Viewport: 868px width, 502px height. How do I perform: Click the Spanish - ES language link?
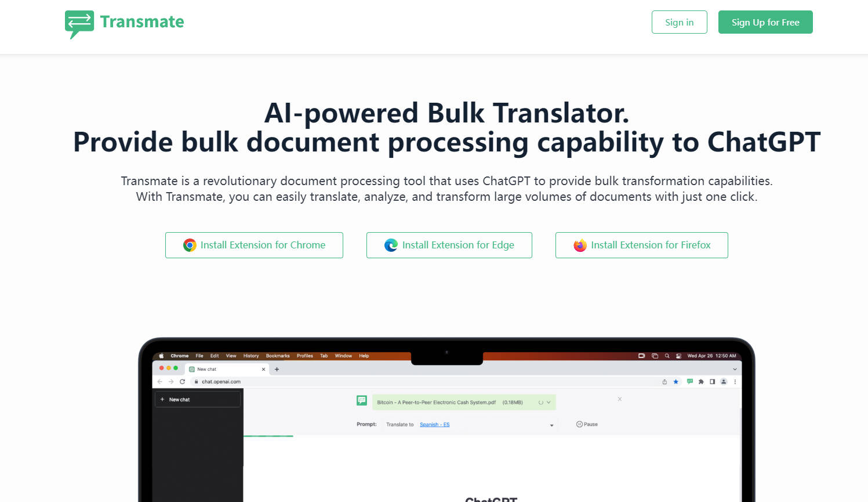tap(434, 425)
